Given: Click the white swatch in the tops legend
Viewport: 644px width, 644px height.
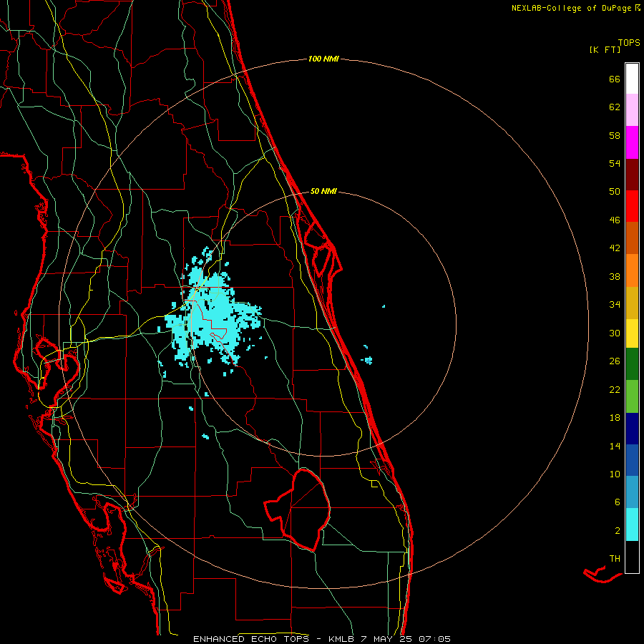Looking at the screenshot, I should tap(632, 79).
